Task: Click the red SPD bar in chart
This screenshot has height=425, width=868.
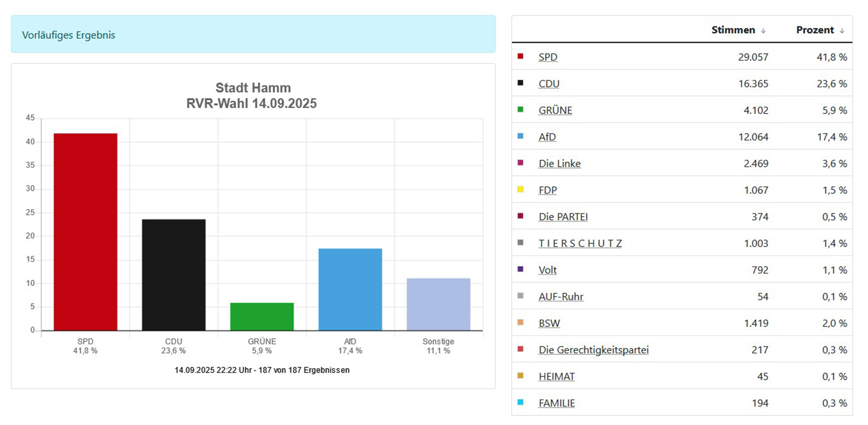Action: point(85,232)
